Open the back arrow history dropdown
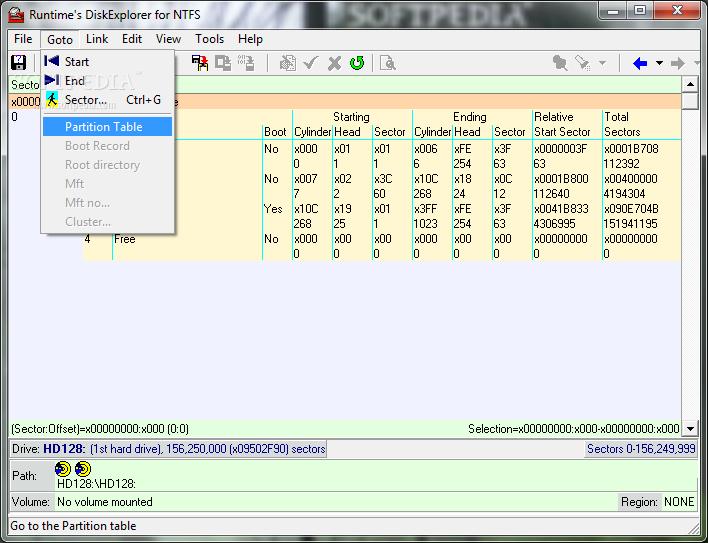The height and width of the screenshot is (543, 708). (659, 63)
